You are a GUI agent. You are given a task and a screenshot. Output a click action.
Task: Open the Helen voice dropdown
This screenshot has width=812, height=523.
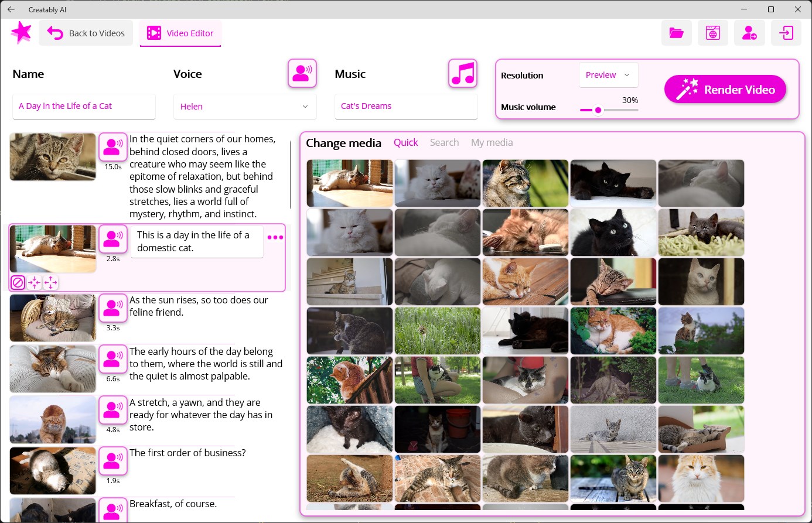point(245,107)
